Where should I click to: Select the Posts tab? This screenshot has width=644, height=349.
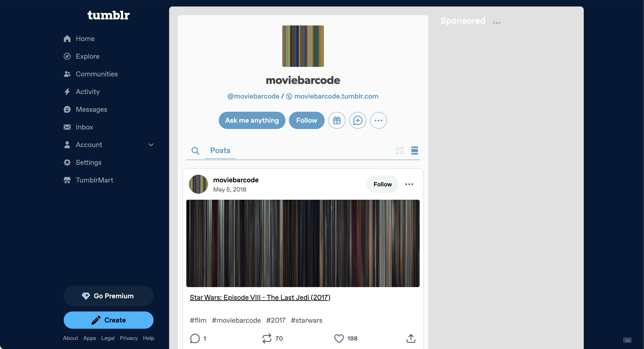pos(220,151)
